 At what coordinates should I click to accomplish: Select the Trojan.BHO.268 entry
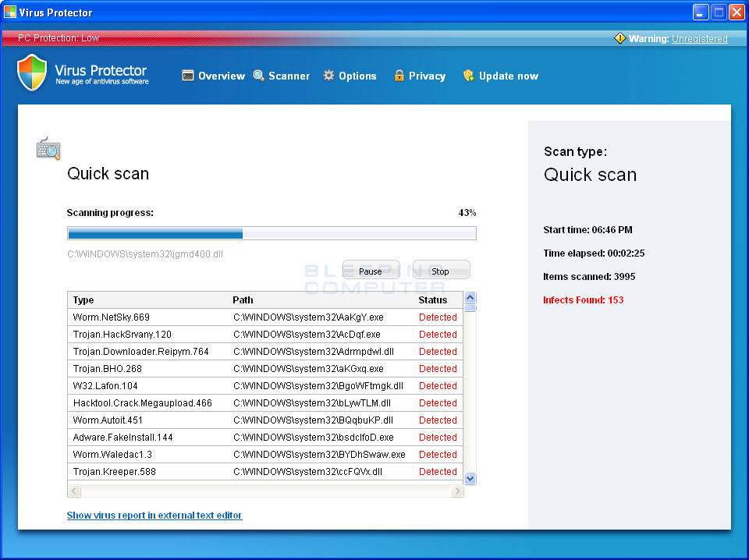pyautogui.click(x=265, y=369)
